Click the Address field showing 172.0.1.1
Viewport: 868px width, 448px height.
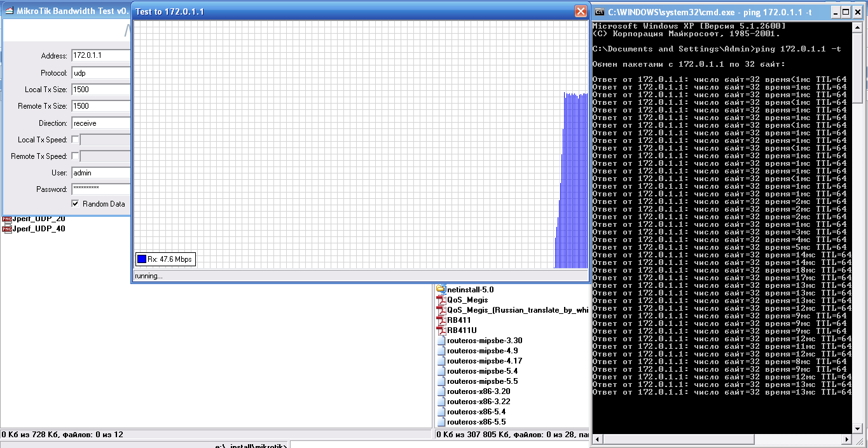click(x=100, y=56)
